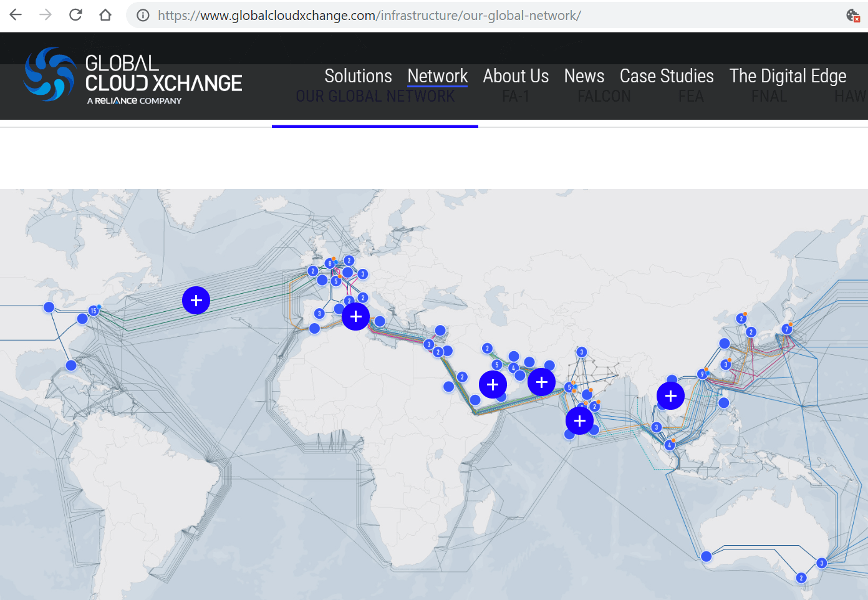Expand the North Atlantic plus cluster marker
Viewport: 868px width, 600px height.
196,300
